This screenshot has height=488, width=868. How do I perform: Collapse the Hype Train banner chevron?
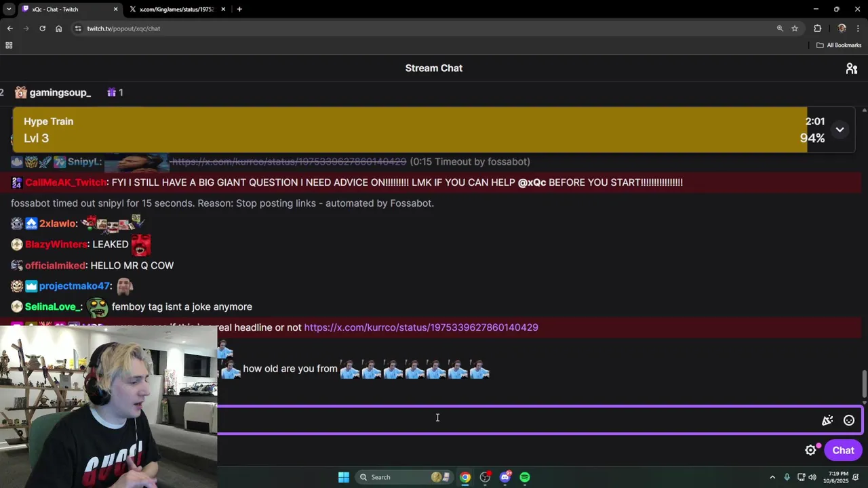[x=840, y=129]
